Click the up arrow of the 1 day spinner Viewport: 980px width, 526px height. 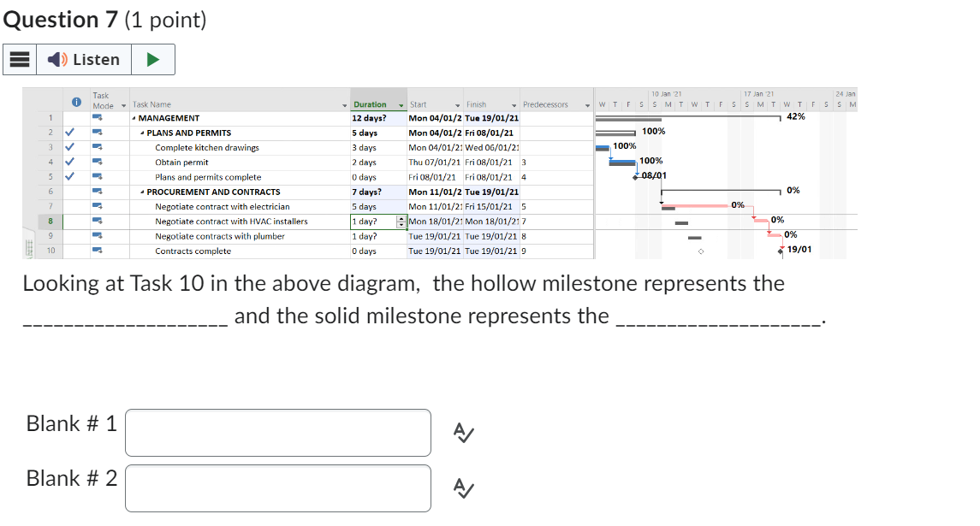point(401,217)
